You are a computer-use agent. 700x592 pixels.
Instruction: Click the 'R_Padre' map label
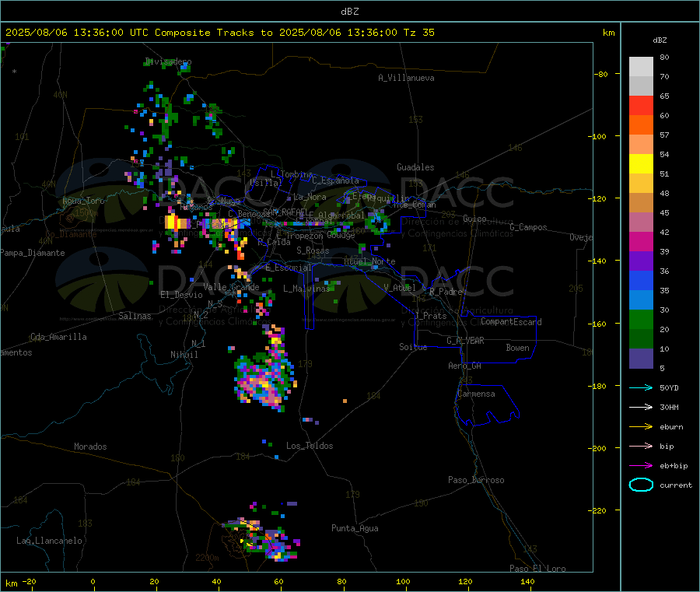(446, 292)
